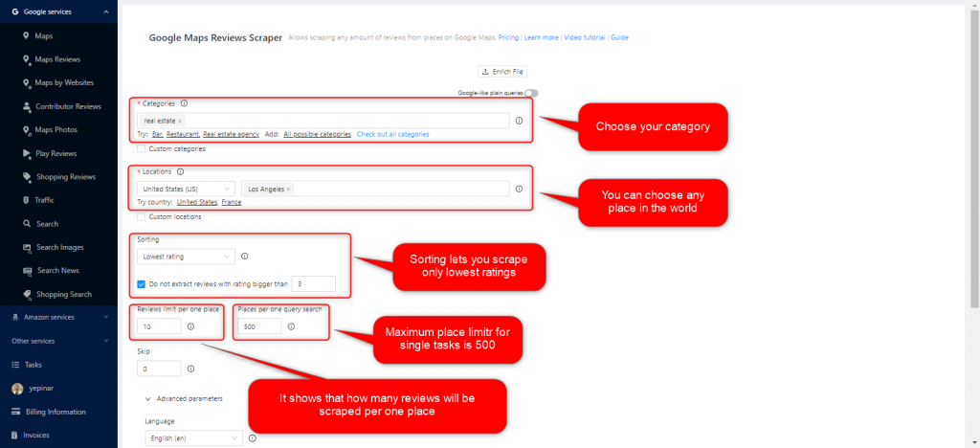Screen dimensions: 980x448
Task: Expand the Amazon services menu
Action: click(x=59, y=318)
